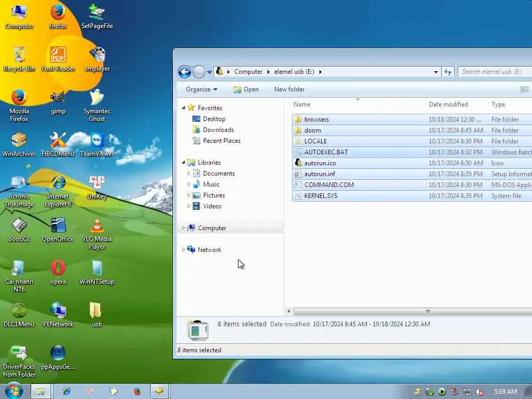Select the browsers folder row
Image resolution: width=532 pixels, height=399 pixels.
pos(412,119)
